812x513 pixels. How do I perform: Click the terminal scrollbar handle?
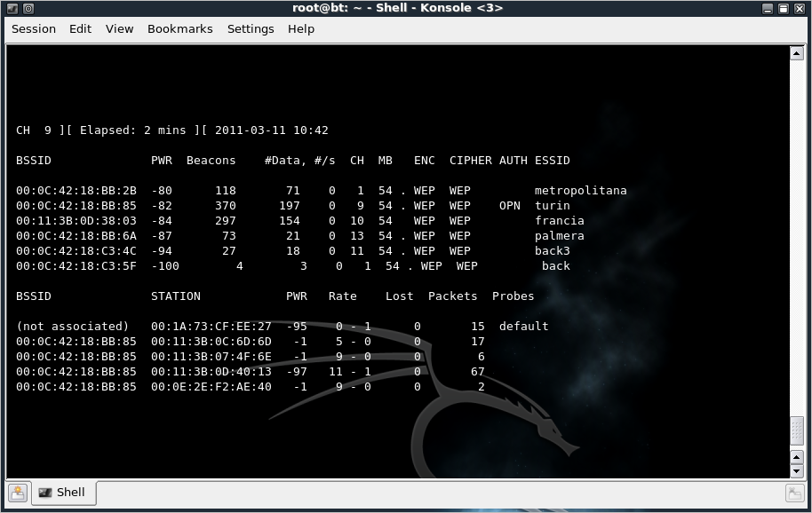point(797,430)
